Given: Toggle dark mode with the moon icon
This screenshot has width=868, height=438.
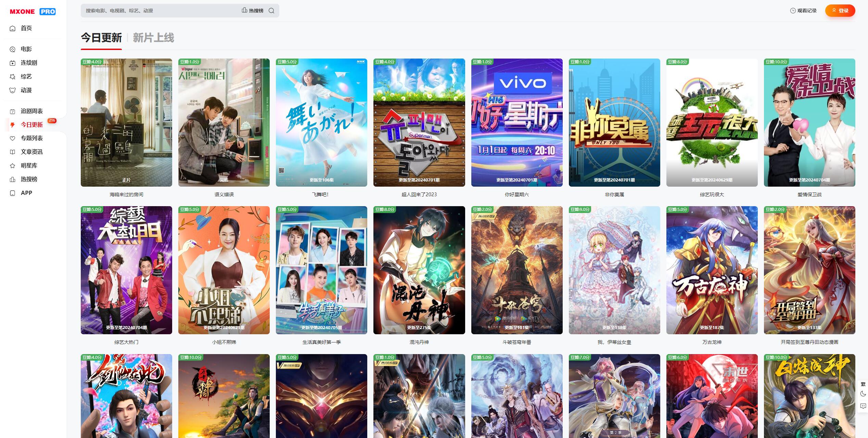Looking at the screenshot, I should click(x=863, y=394).
